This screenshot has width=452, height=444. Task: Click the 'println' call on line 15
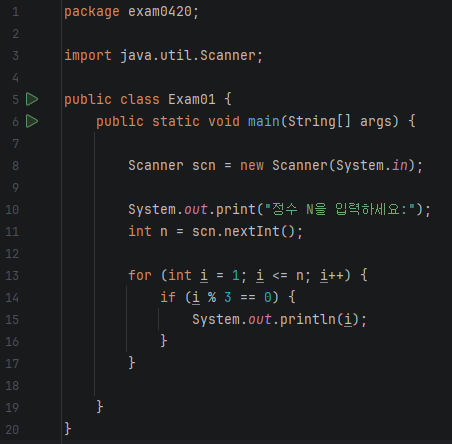[308, 319]
